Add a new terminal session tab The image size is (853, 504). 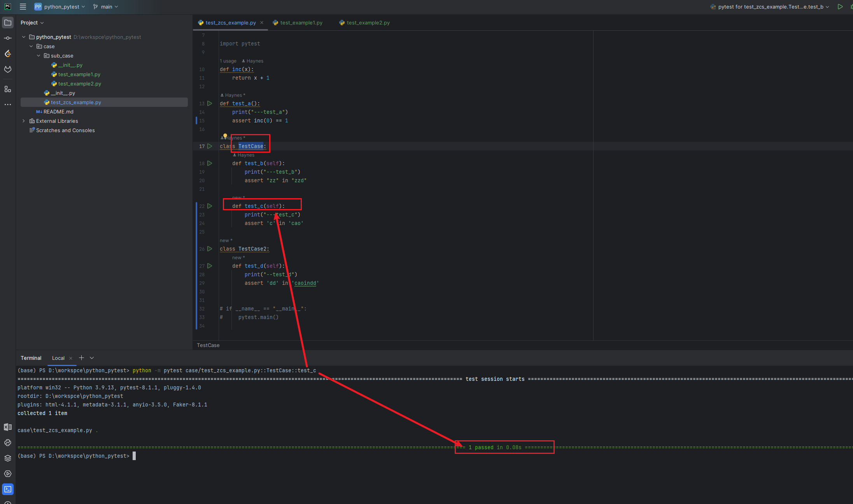(81, 358)
